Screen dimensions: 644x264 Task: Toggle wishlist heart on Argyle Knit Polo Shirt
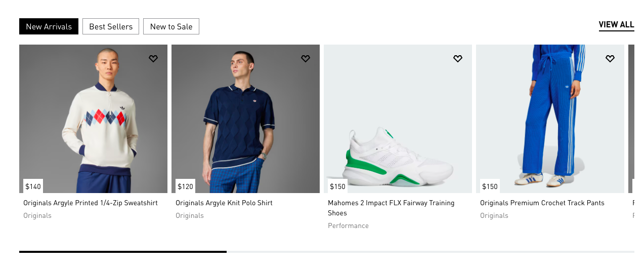pyautogui.click(x=306, y=59)
